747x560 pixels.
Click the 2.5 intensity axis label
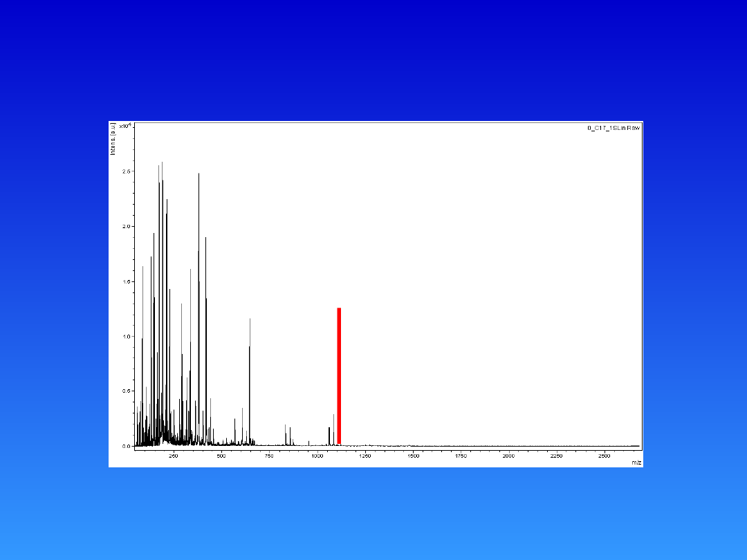pyautogui.click(x=127, y=171)
